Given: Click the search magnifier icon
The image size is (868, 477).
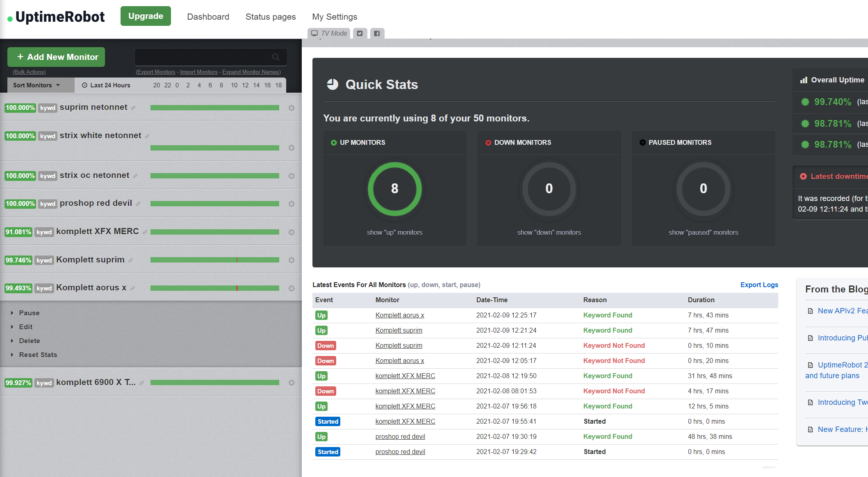Looking at the screenshot, I should [x=276, y=57].
